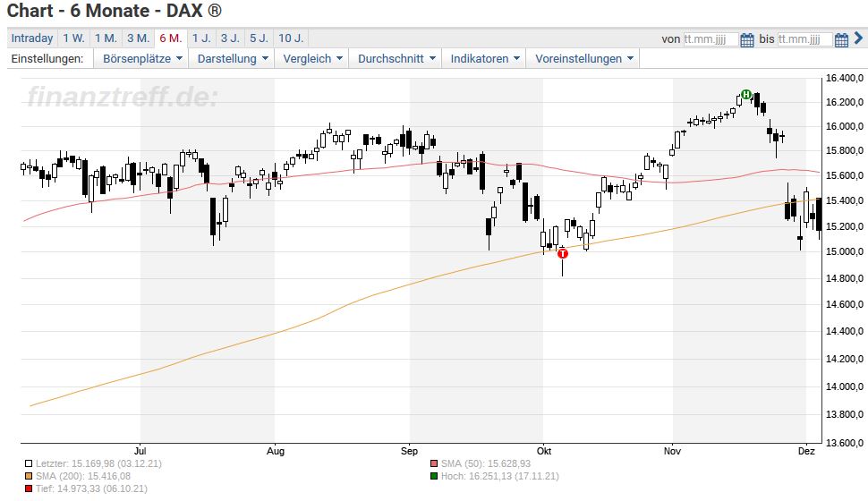The height and width of the screenshot is (501, 868).
Task: Click the 13.600,0 y-axis value
Action: 844,442
